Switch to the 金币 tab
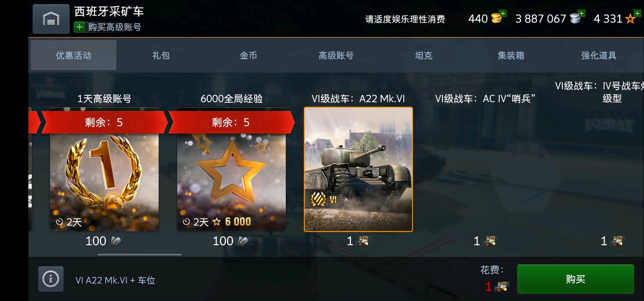The width and height of the screenshot is (644, 301). coord(249,55)
